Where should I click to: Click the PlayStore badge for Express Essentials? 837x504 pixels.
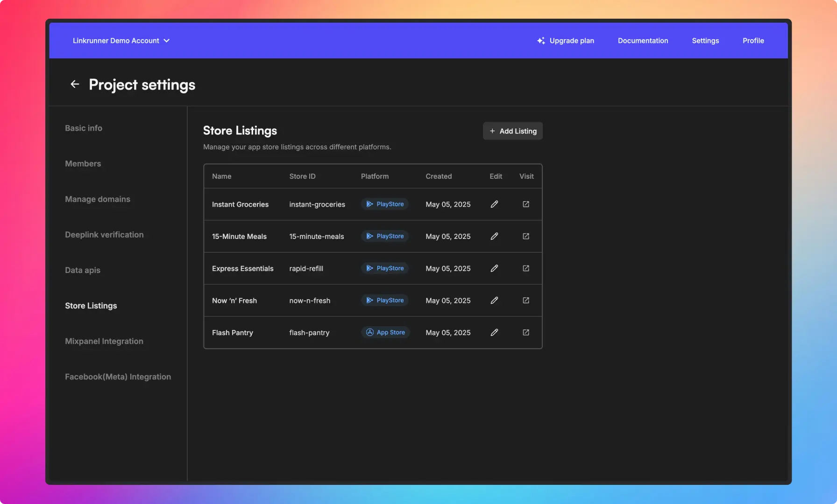point(385,268)
